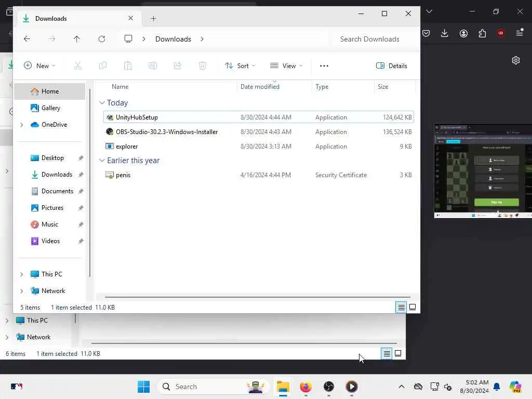Screen dimensions: 532x399
Task: Open Windows Start menu
Action: coord(144,387)
